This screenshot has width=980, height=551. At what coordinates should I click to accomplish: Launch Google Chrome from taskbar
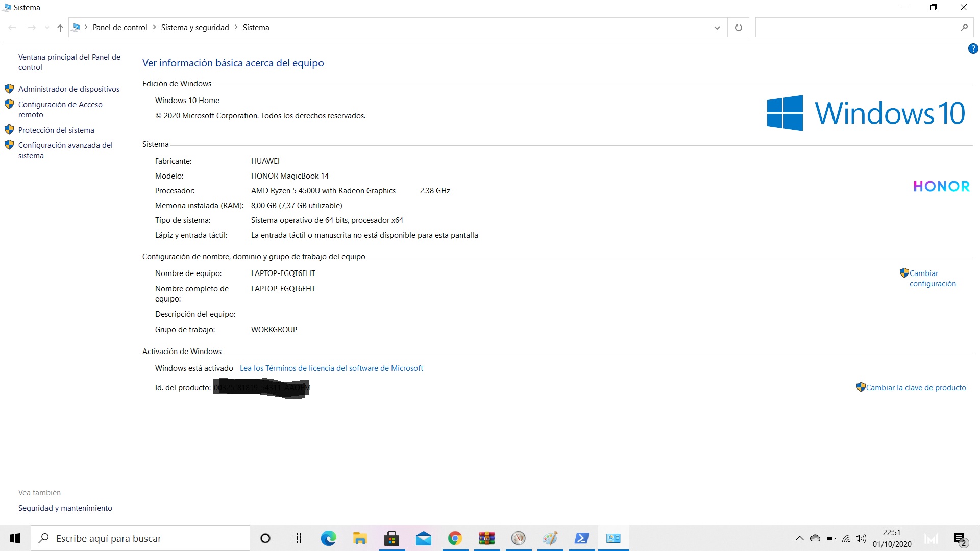coord(455,538)
